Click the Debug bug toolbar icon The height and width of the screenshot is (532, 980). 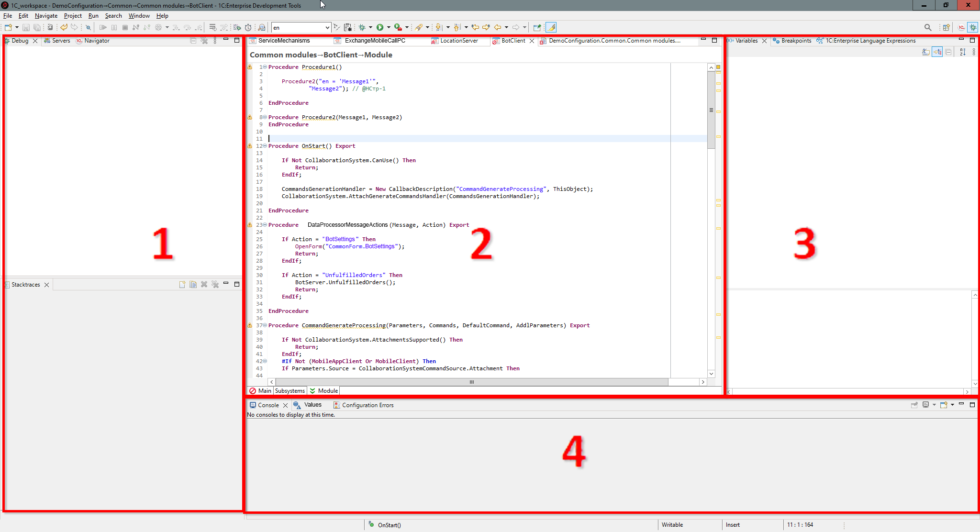pos(362,27)
